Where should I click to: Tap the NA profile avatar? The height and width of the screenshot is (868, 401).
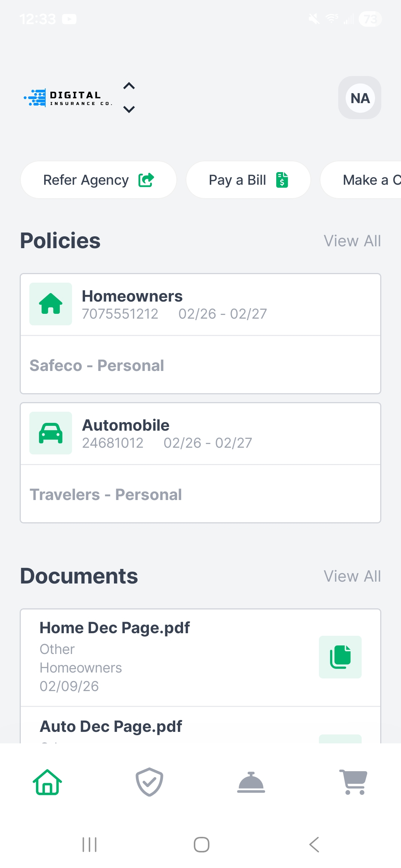click(x=360, y=98)
